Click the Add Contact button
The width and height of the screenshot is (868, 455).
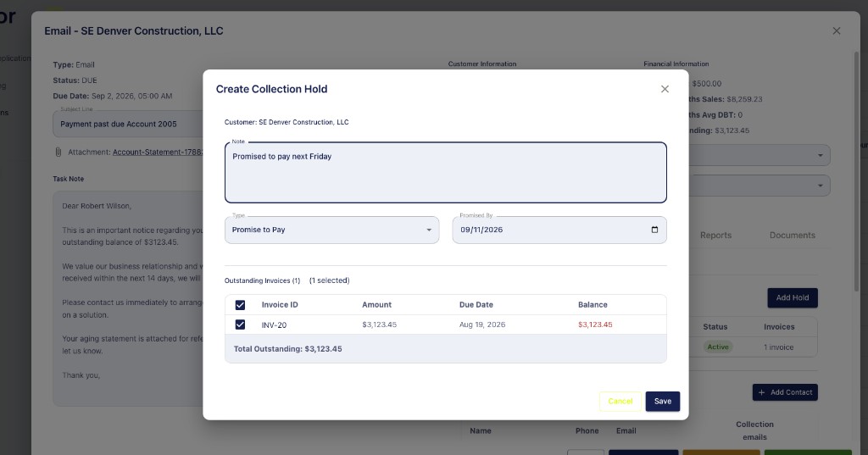785,392
